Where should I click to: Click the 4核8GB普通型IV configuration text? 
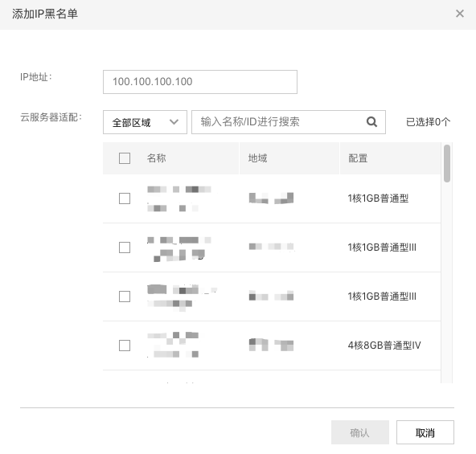(384, 346)
